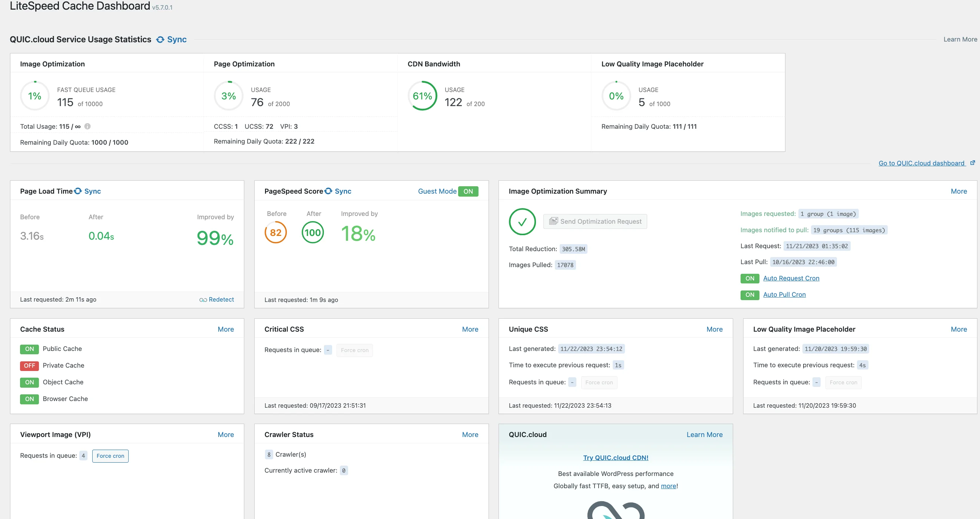Toggle the Guest Mode ON badge
Screen dimensions: 980x519
pyautogui.click(x=468, y=191)
